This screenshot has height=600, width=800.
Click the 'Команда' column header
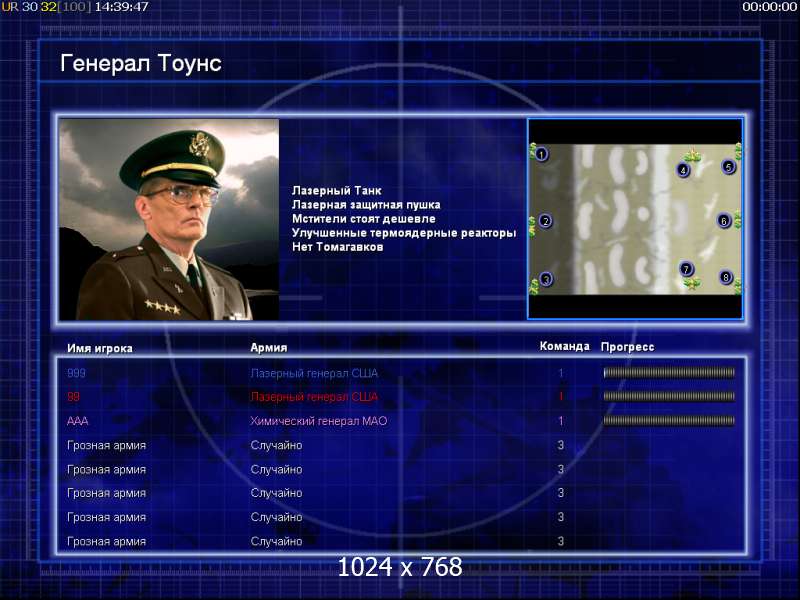(564, 346)
